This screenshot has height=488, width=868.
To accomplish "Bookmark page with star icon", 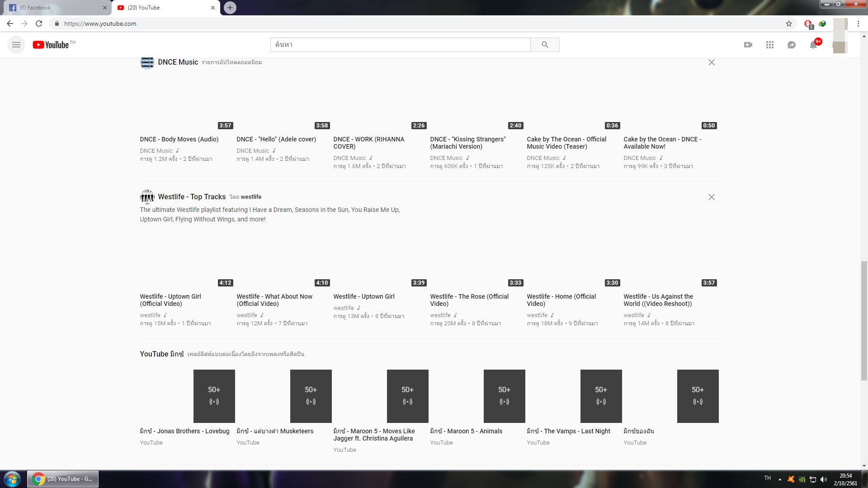I will (789, 23).
